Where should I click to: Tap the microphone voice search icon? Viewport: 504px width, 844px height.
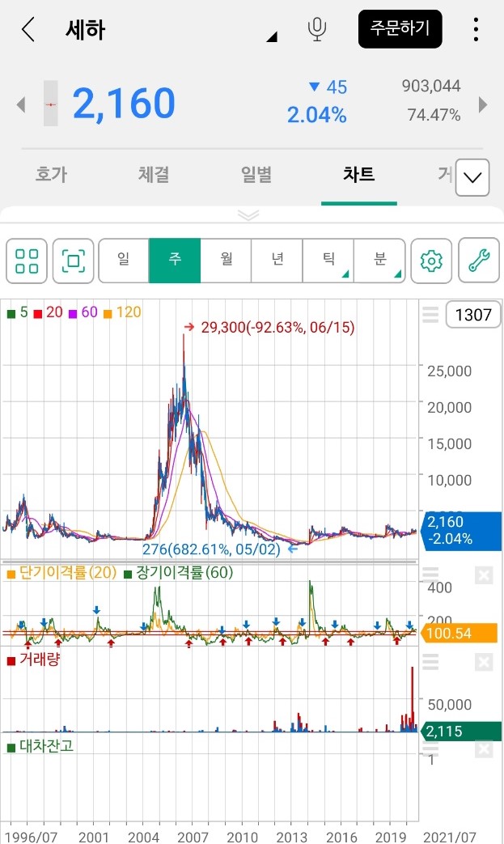click(317, 29)
